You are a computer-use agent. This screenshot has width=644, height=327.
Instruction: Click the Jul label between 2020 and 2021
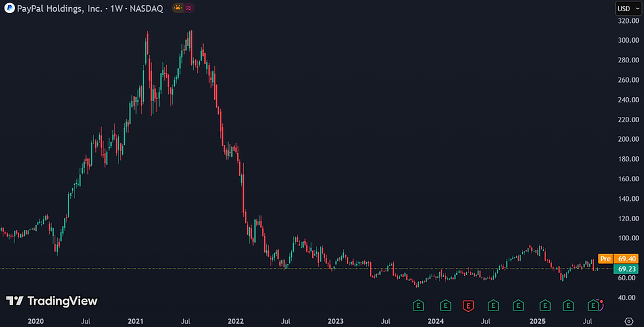pos(85,321)
